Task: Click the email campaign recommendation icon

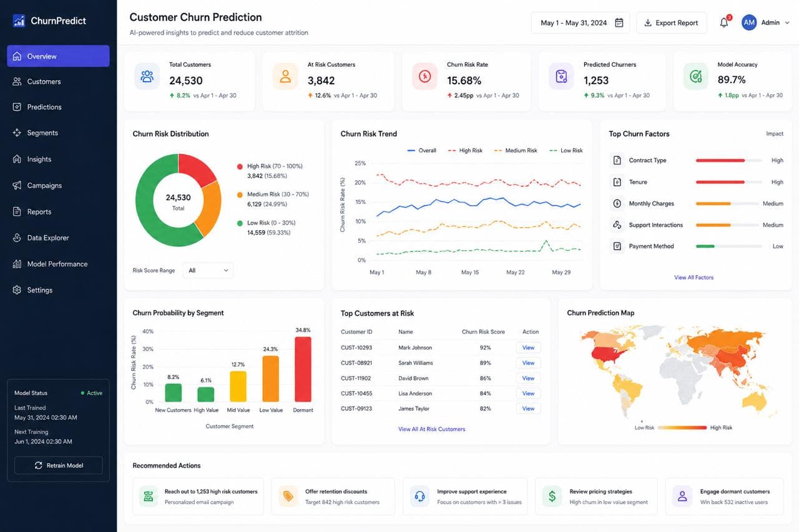Action: tap(149, 496)
